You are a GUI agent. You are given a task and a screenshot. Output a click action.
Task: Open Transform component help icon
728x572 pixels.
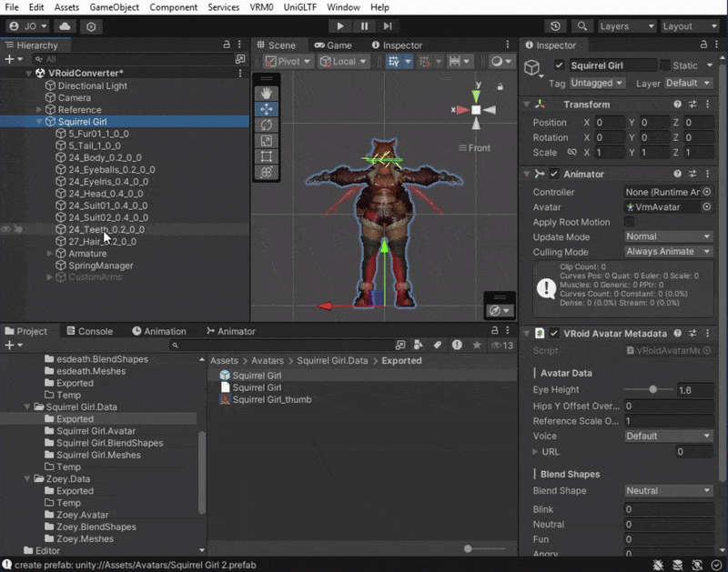pyautogui.click(x=677, y=105)
